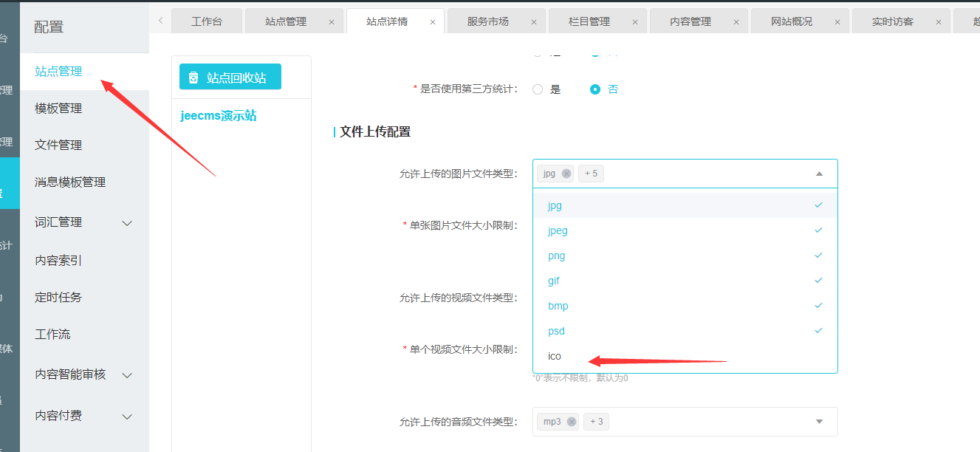The image size is (980, 452).
Task: Open the 站点回收站 recycle bin
Action: 230,78
